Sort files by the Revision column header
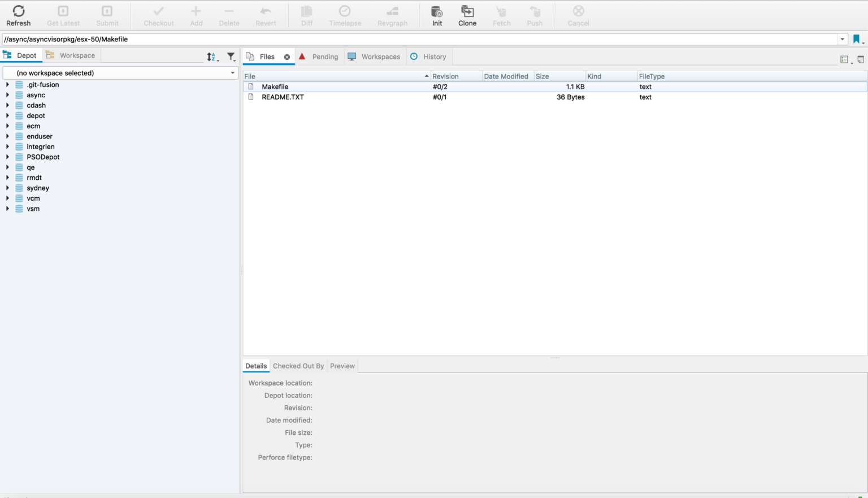The width and height of the screenshot is (868, 498). (446, 76)
